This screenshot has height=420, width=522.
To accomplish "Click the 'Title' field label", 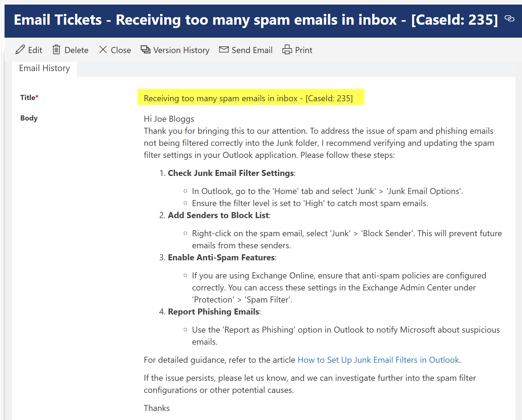I will (x=28, y=98).
